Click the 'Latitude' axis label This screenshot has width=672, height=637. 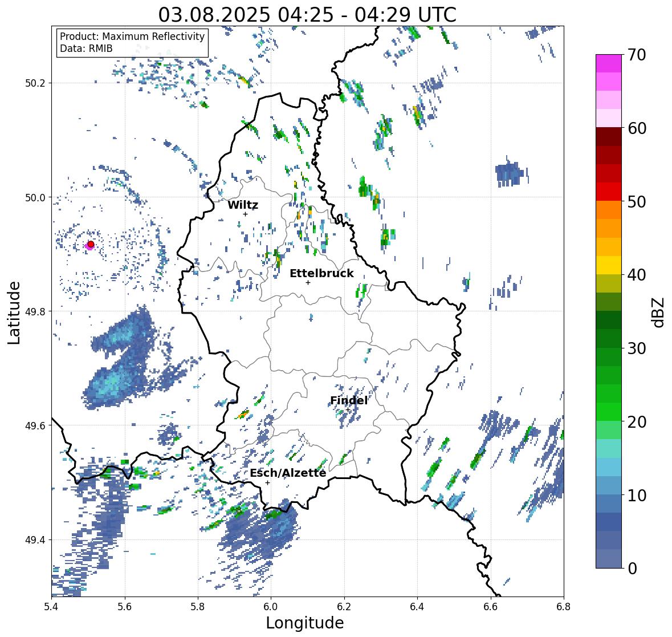pyautogui.click(x=14, y=313)
